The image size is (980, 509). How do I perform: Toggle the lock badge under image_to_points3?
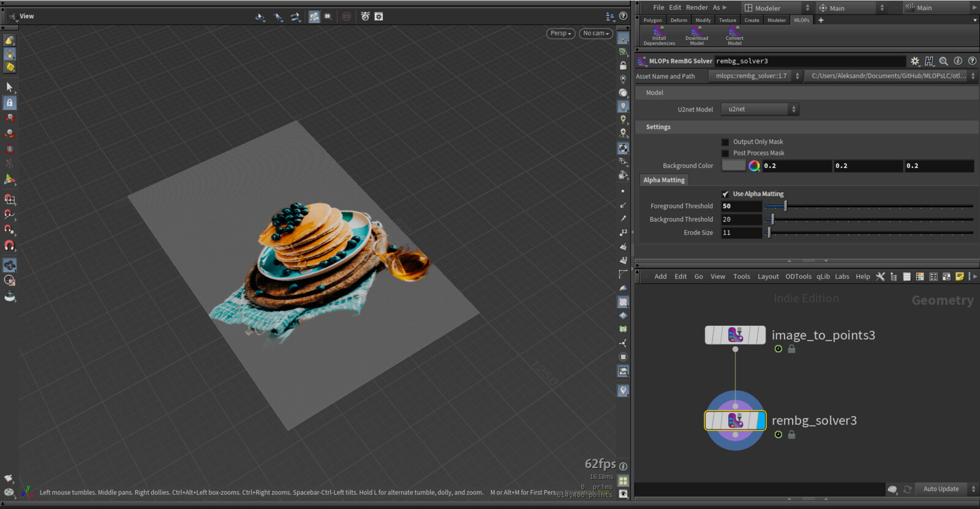(791, 349)
